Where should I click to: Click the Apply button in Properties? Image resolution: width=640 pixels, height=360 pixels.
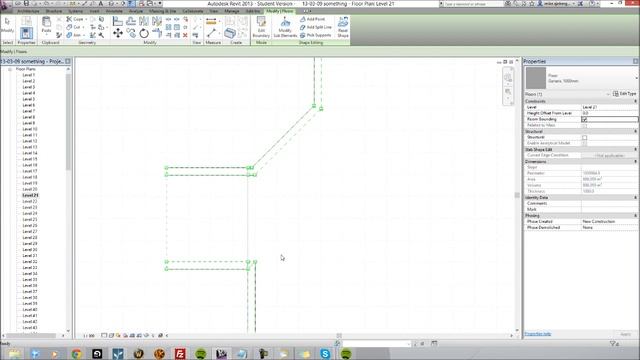point(625,334)
